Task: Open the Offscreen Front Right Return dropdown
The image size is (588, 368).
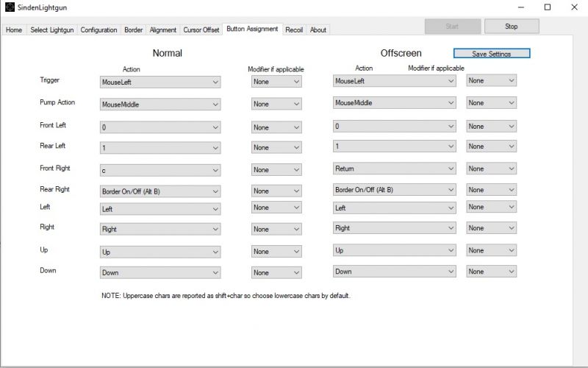Action: click(394, 169)
